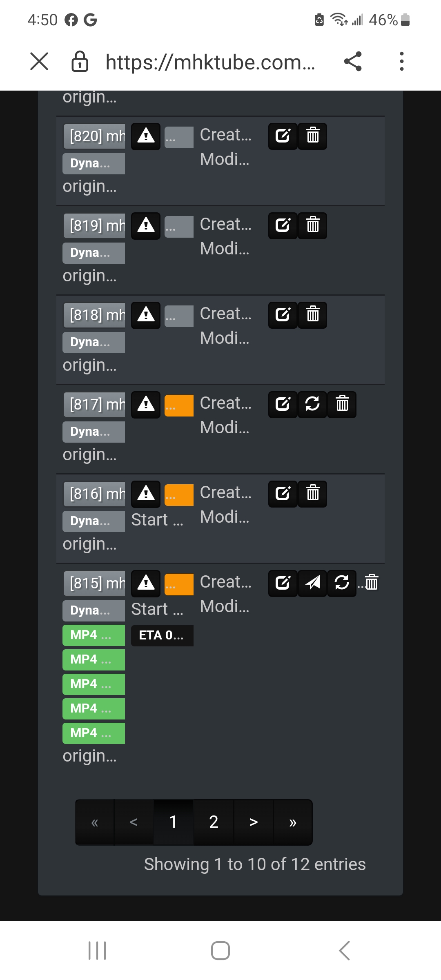Click the [816] mh label
This screenshot has height=980, width=441.
click(x=94, y=494)
